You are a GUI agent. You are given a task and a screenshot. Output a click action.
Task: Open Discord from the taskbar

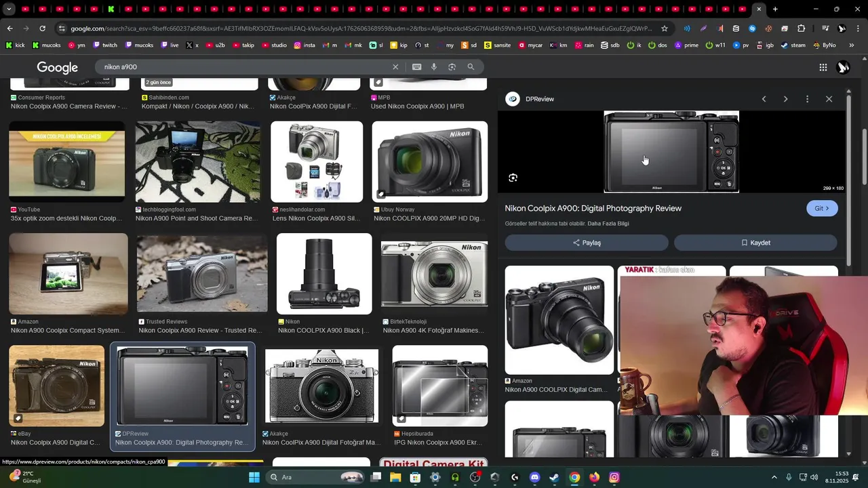[534, 477]
